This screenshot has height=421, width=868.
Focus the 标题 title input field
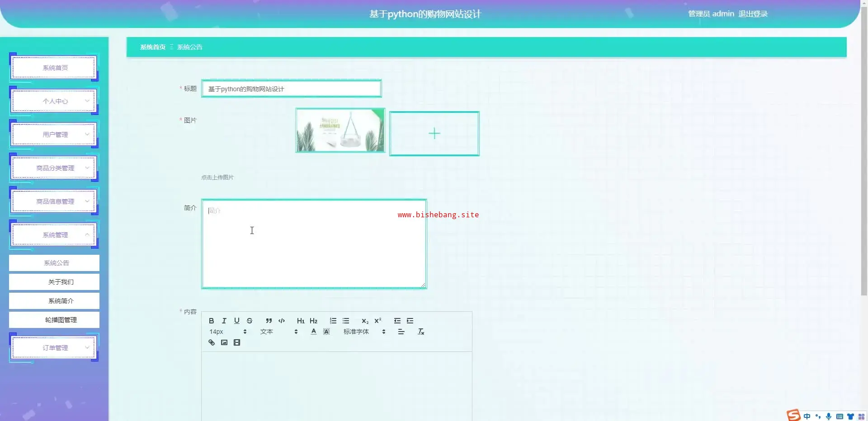tap(292, 89)
